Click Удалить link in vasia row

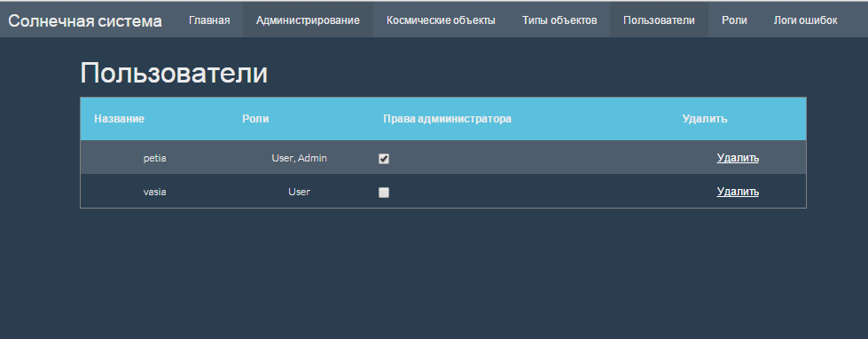pyautogui.click(x=738, y=192)
